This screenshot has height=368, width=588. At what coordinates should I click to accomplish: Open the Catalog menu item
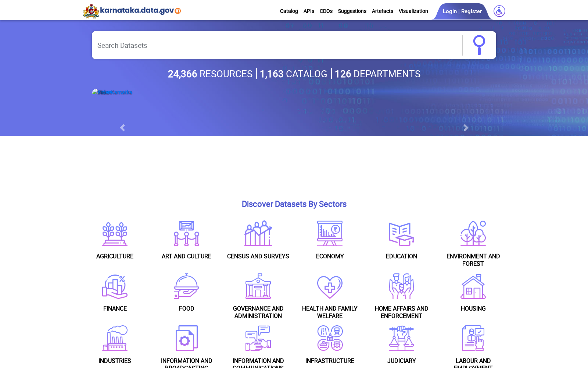point(289,11)
